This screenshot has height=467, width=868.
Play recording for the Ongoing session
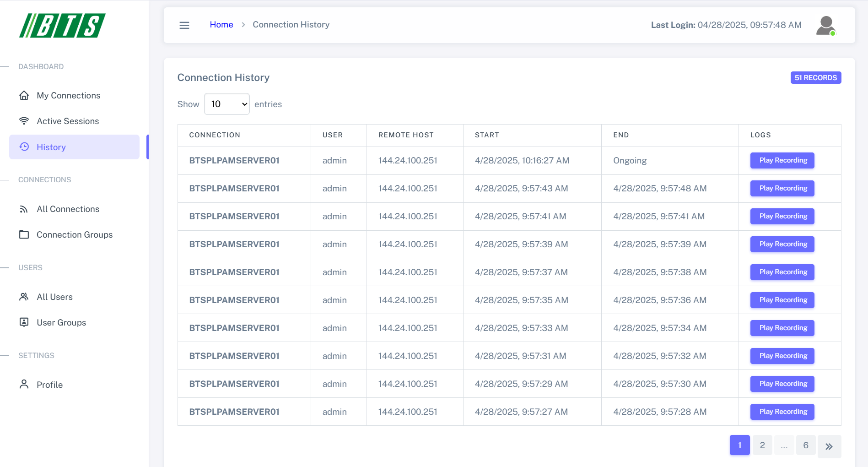click(782, 160)
